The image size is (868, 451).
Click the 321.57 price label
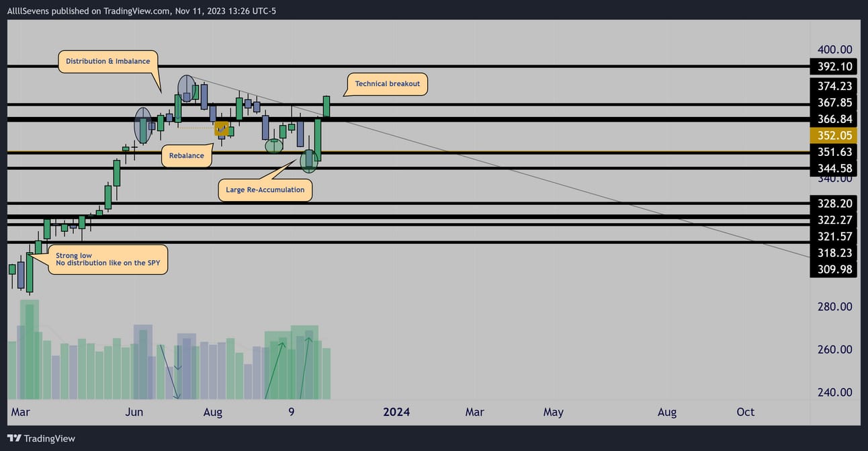pyautogui.click(x=835, y=236)
